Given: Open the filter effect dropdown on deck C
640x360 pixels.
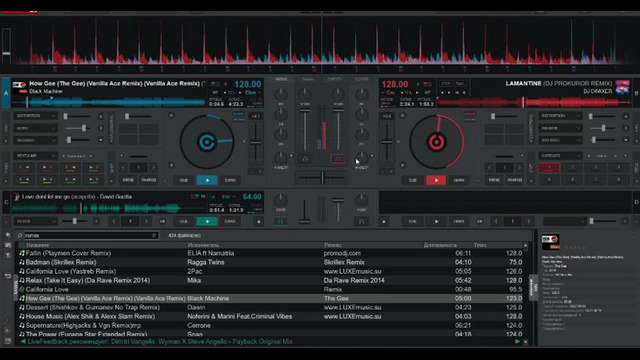Looking at the screenshot, I should [x=36, y=221].
